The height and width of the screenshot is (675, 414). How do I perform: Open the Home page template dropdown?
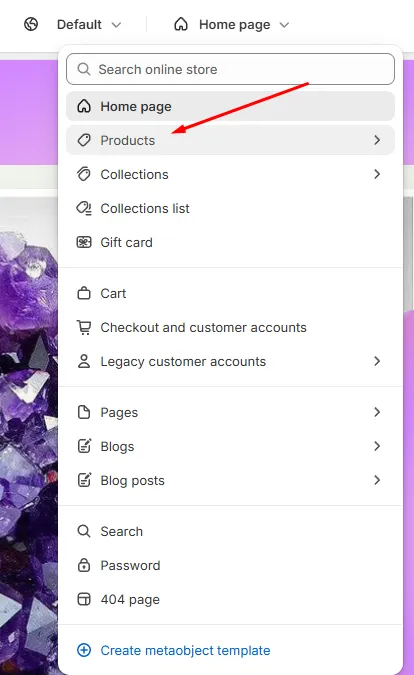click(x=232, y=25)
